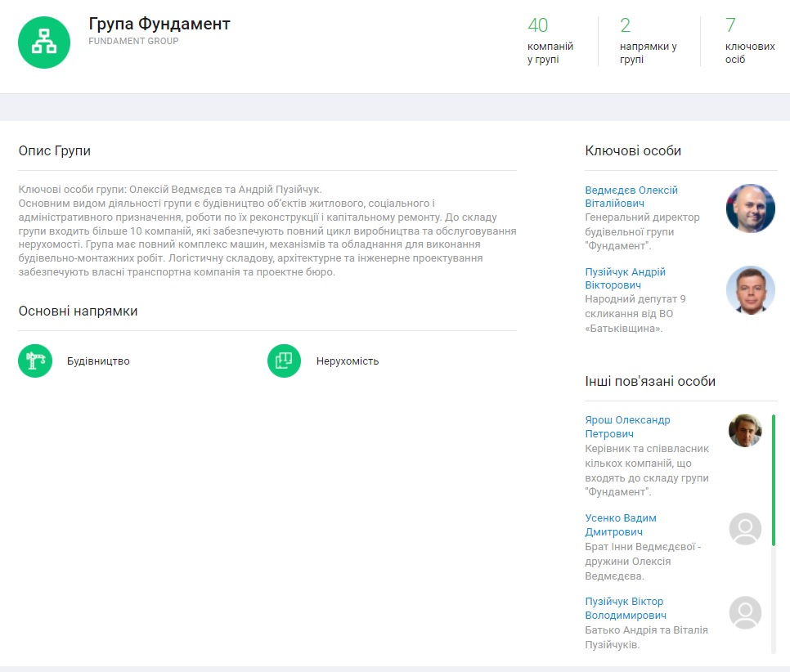
Task: Click Пузійчук Віктор placeholder avatar icon
Action: coord(745,612)
